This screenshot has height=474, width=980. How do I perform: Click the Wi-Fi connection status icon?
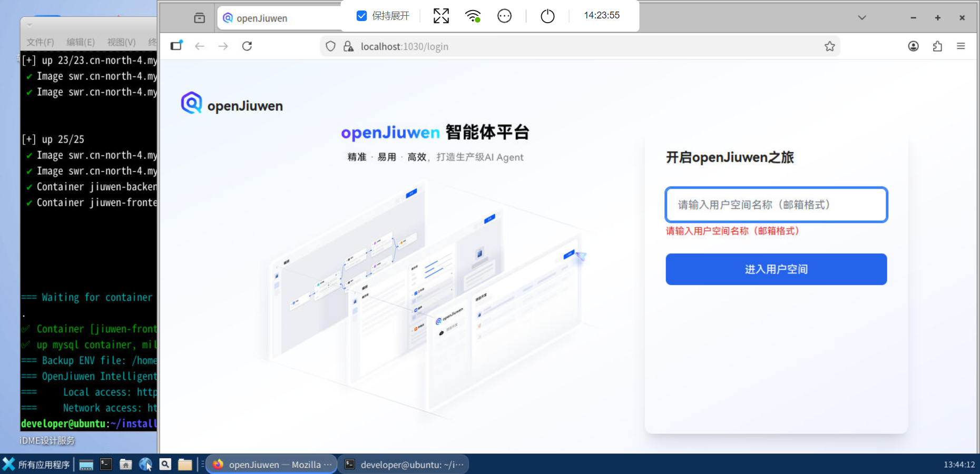click(473, 16)
